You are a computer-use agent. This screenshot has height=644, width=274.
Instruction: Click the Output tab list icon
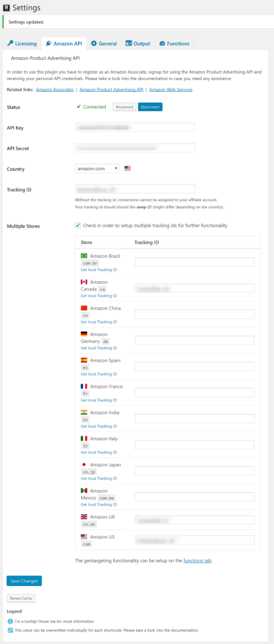click(128, 43)
